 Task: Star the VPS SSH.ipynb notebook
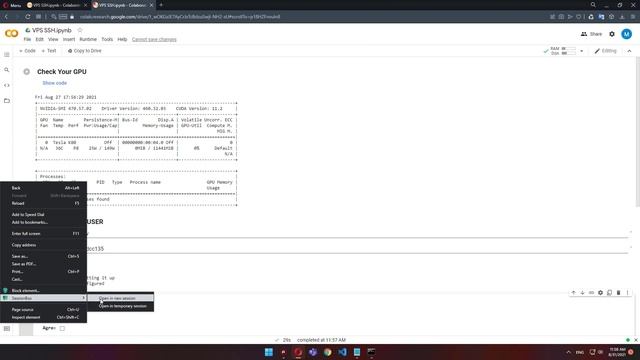coord(80,30)
